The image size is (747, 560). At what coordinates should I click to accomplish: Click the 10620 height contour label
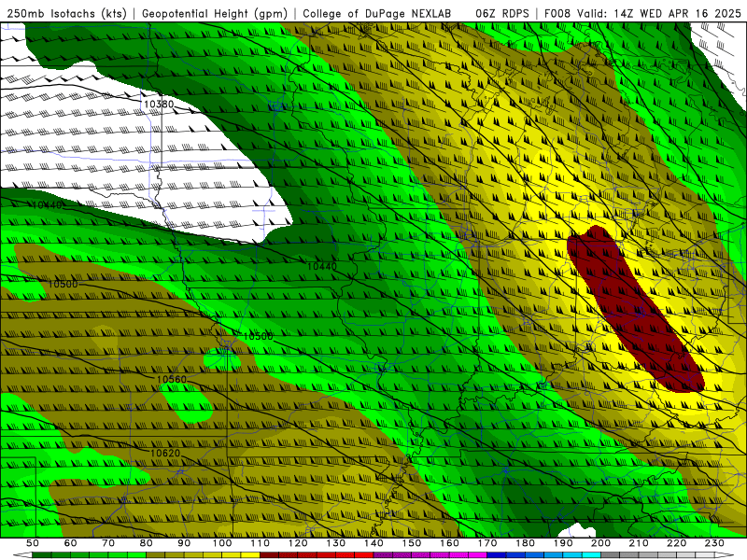(165, 453)
